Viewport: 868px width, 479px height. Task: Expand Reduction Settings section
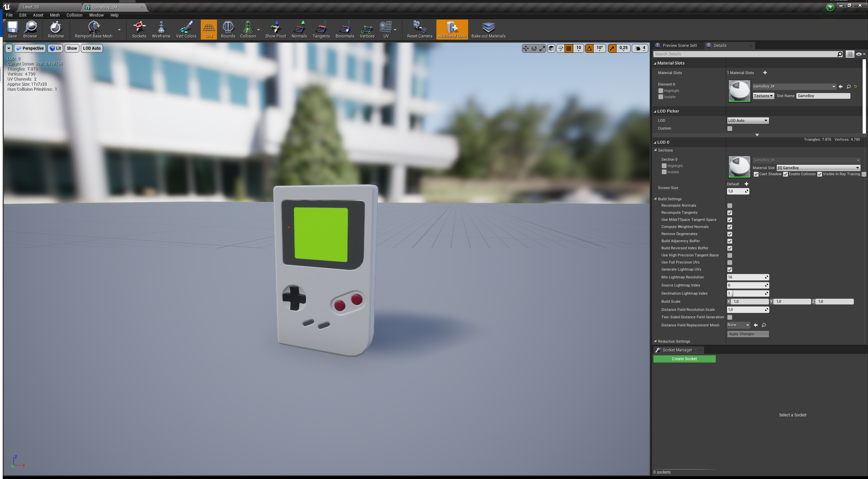655,341
